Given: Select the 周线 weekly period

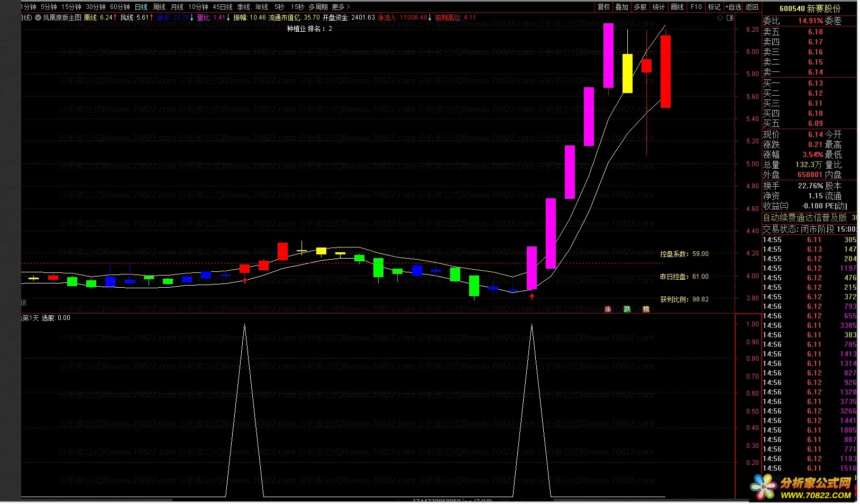Looking at the screenshot, I should point(159,7).
